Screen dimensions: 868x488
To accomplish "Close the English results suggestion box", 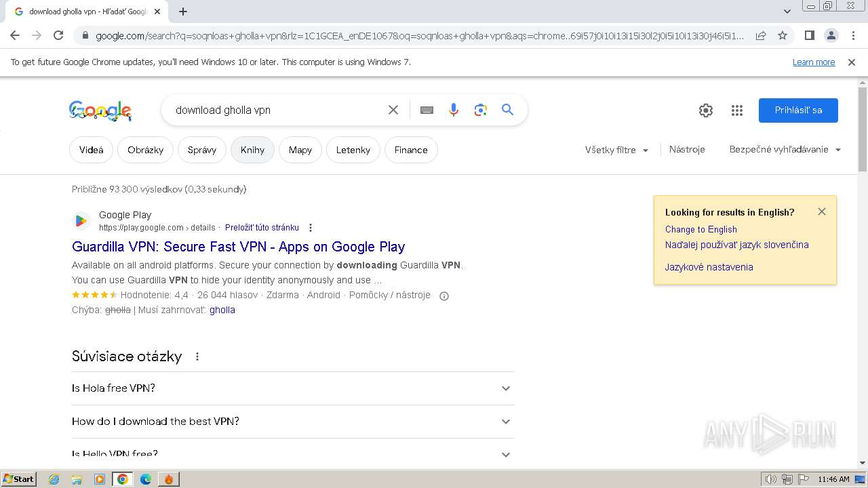I will pyautogui.click(x=822, y=211).
